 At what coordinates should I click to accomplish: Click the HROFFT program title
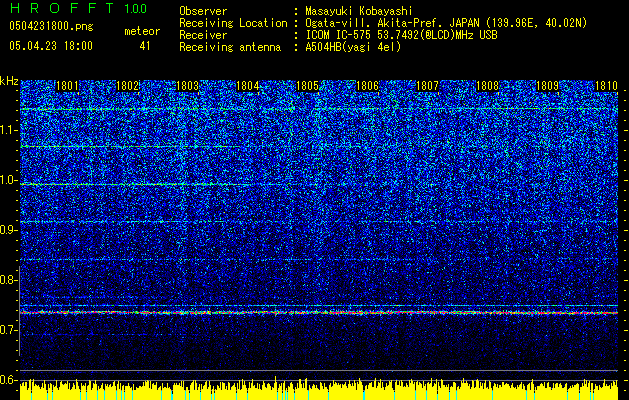point(62,8)
